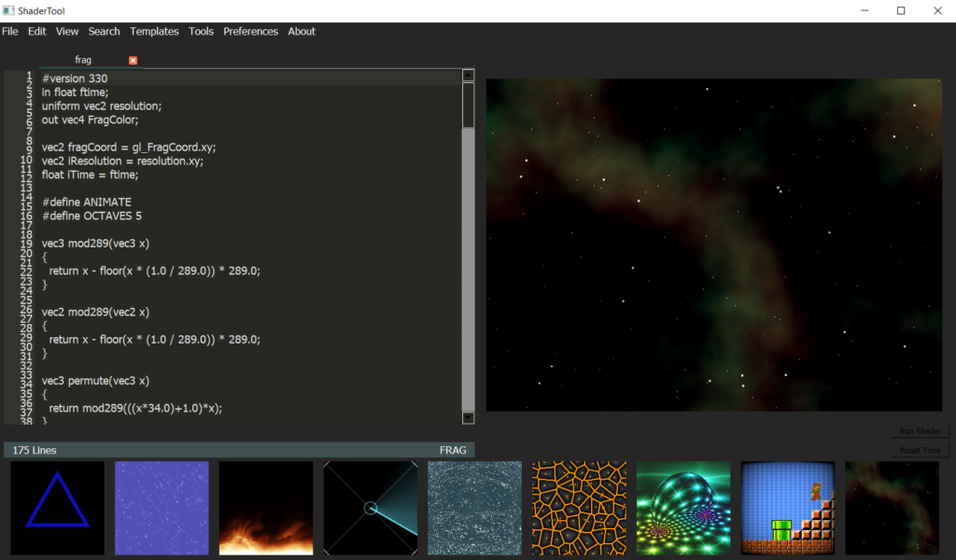Open the purple noise shader preset
Viewport: 956px width, 560px height.
click(162, 508)
